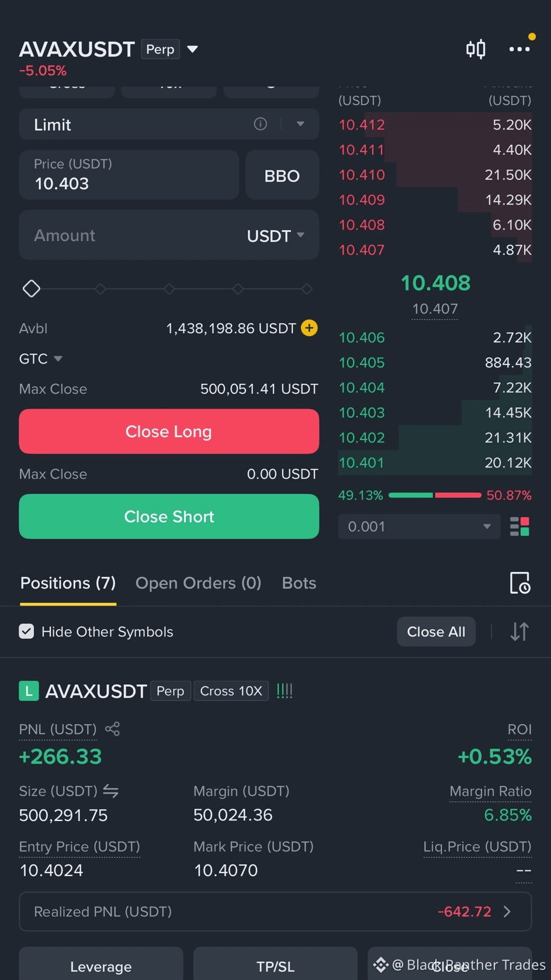Tap the sort positions arrows icon
551x980 pixels.
519,632
